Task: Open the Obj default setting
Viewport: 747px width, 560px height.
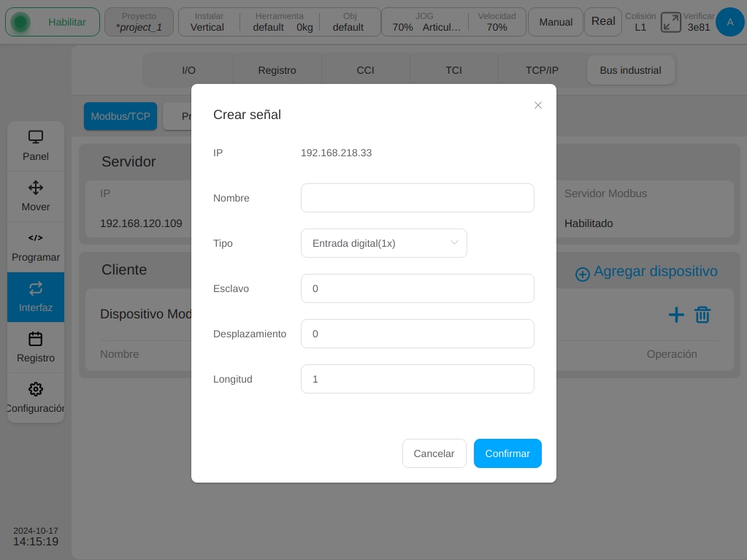Action: point(348,22)
